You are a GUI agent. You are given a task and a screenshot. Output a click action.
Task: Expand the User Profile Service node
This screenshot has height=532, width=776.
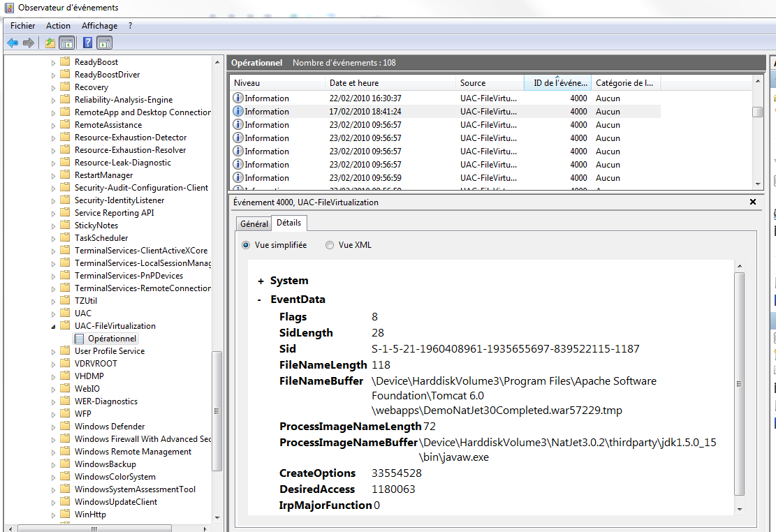pos(54,352)
